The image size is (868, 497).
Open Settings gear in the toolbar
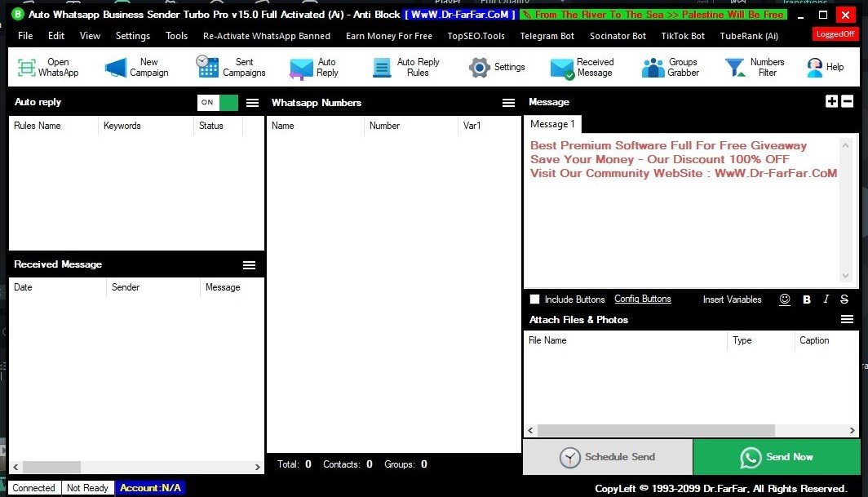point(497,67)
